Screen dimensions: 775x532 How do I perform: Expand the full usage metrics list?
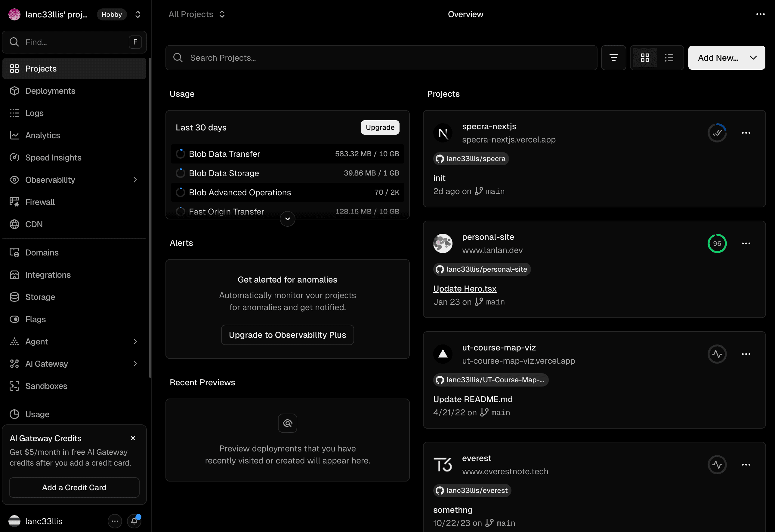287,219
